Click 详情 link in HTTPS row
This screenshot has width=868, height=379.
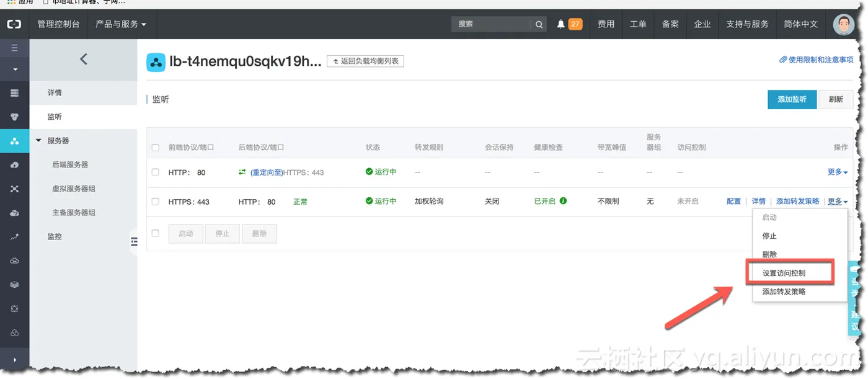pyautogui.click(x=759, y=201)
